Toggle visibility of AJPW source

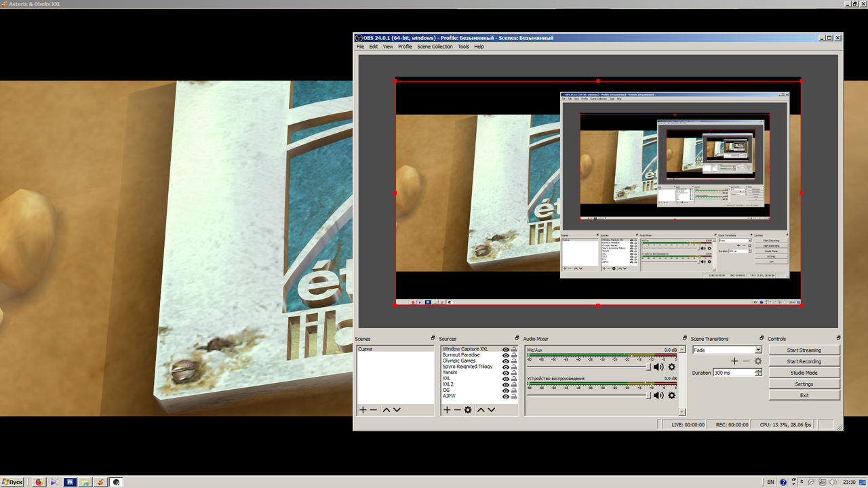(x=506, y=396)
